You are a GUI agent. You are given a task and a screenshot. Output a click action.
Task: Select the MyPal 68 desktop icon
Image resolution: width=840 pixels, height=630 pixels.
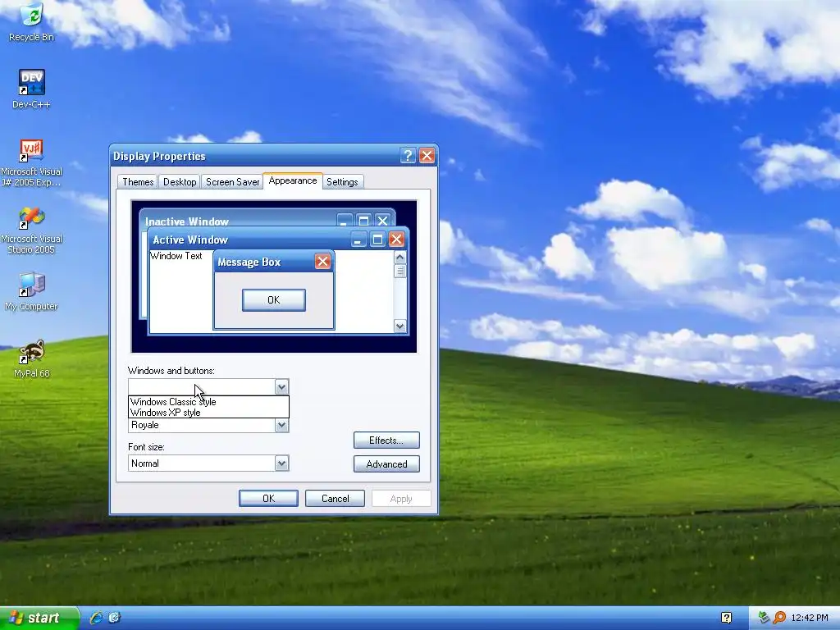pos(32,359)
